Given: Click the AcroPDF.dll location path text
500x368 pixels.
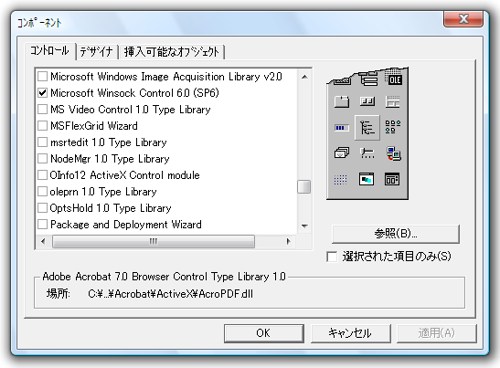Looking at the screenshot, I should click(x=170, y=294).
